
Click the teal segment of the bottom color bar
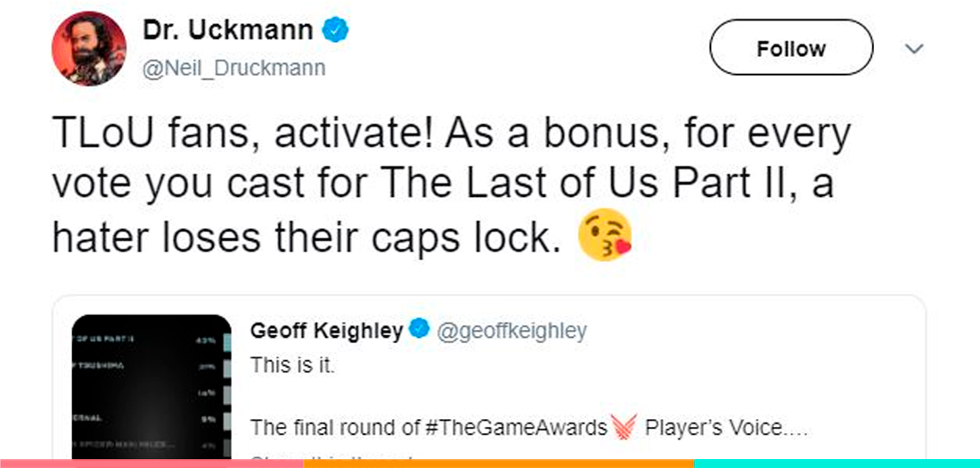point(837,464)
